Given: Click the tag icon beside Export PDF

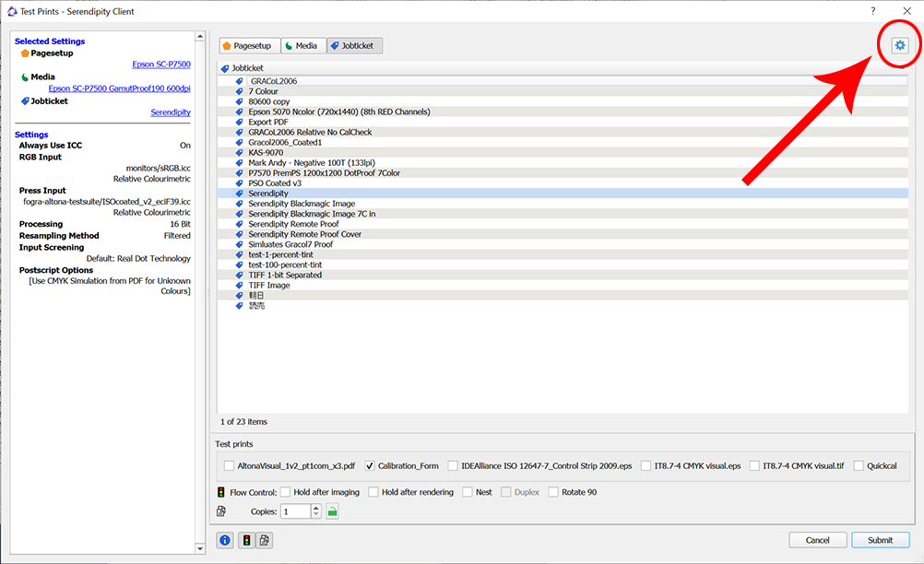Looking at the screenshot, I should [239, 122].
